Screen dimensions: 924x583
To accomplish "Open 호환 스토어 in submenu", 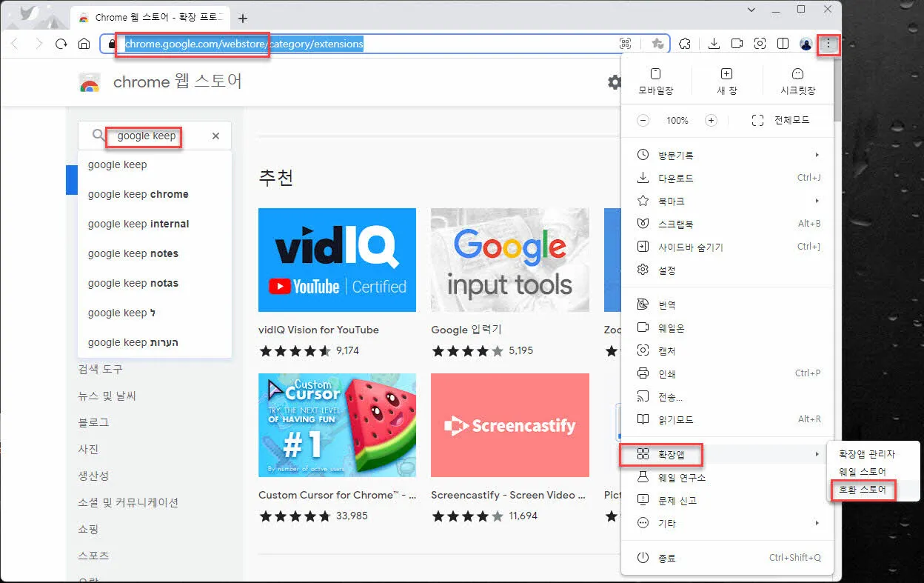I will click(x=874, y=490).
